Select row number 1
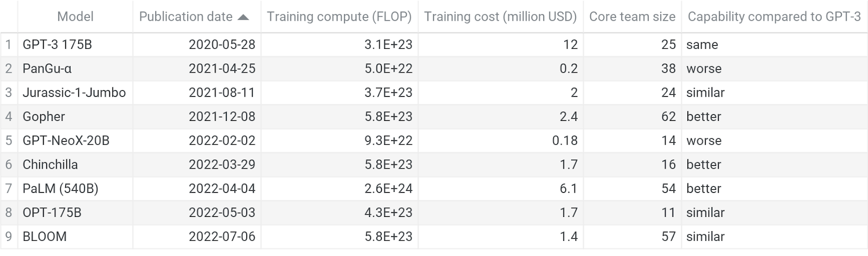868x256 pixels. click(9, 44)
